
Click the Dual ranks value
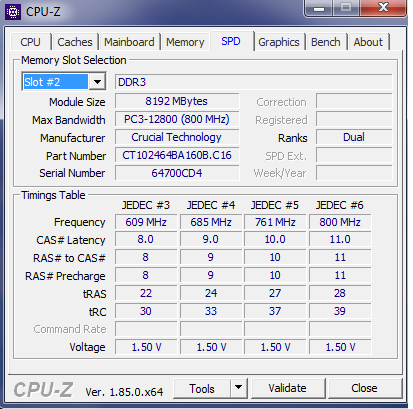point(354,137)
